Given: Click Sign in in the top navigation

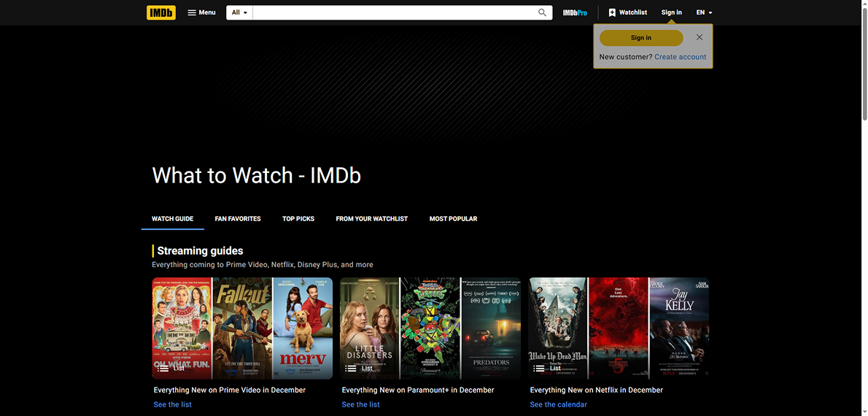Looking at the screenshot, I should pyautogui.click(x=672, y=12).
